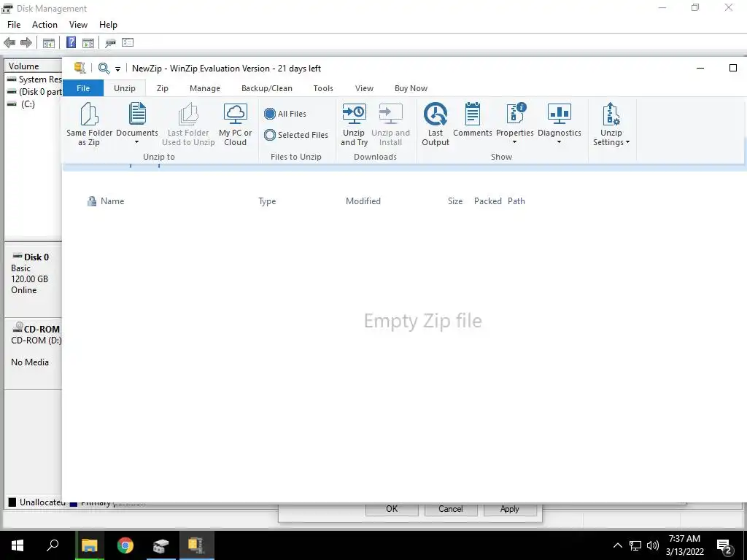
Task: Open Windows Start menu
Action: click(x=18, y=545)
